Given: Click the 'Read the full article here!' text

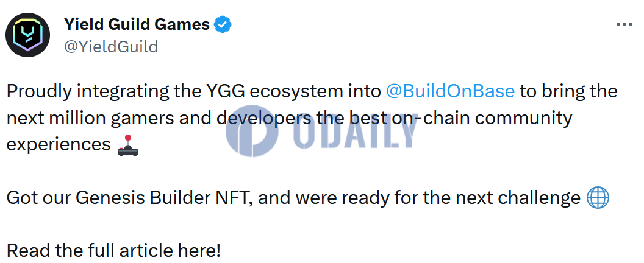Looking at the screenshot, I should pyautogui.click(x=114, y=250).
